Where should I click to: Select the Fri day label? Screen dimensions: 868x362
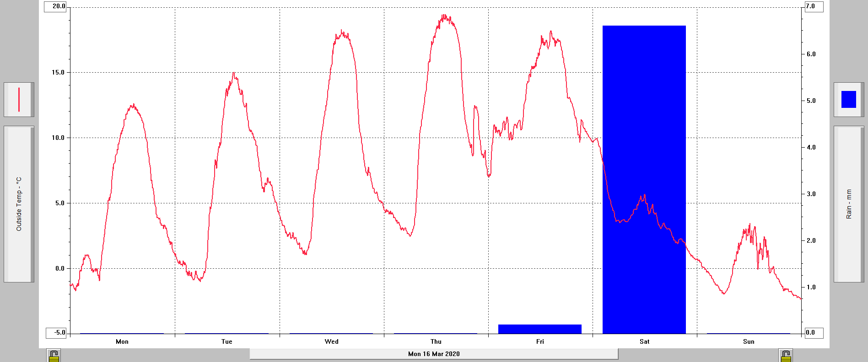(540, 341)
